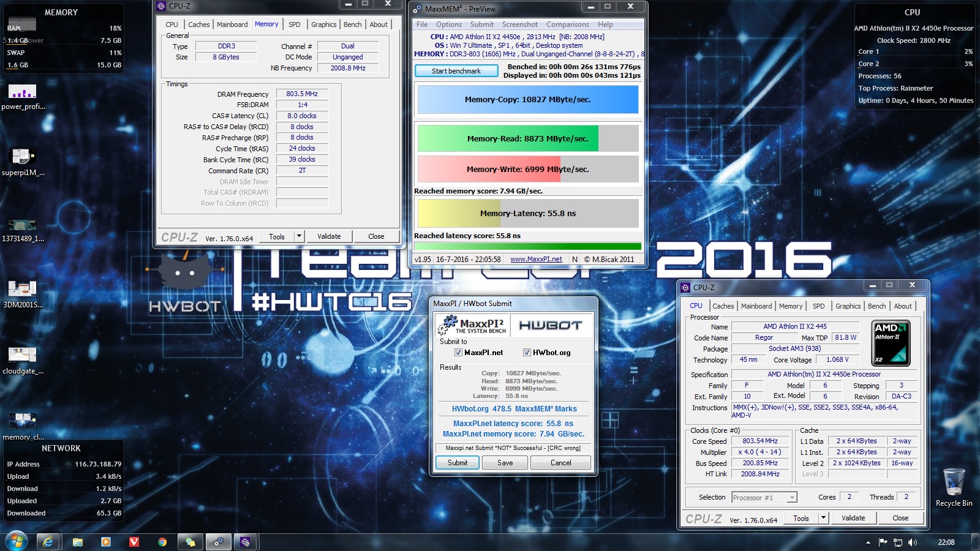Open the Help menu in MaxxMEM
The width and height of the screenshot is (980, 551).
click(x=605, y=24)
